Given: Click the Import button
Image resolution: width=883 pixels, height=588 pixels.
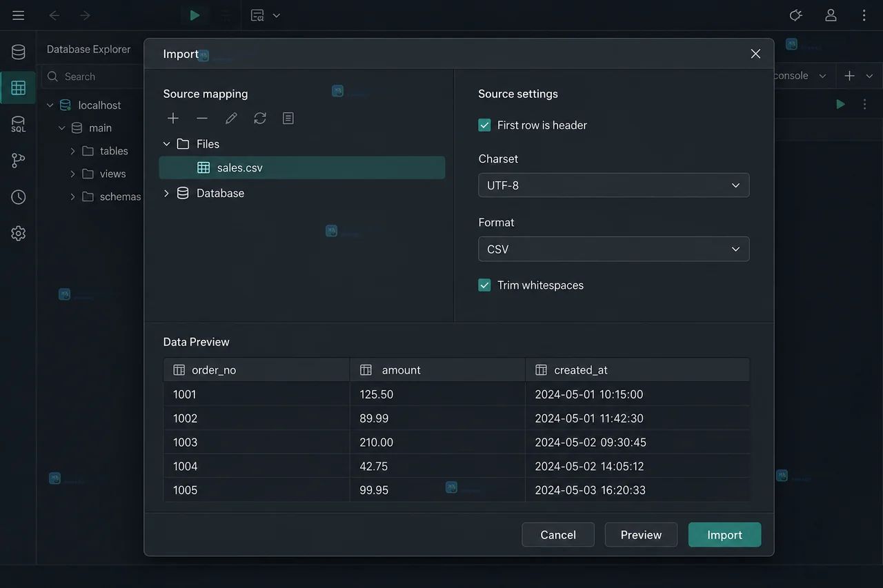Looking at the screenshot, I should [724, 535].
